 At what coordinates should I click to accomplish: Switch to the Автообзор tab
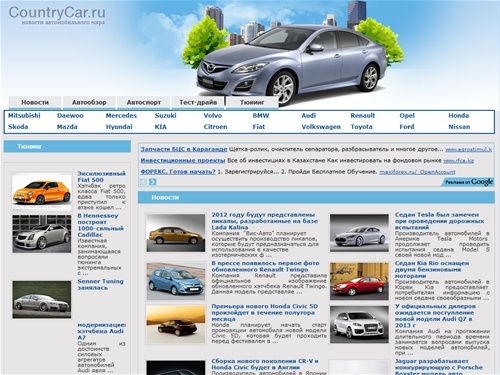(x=89, y=102)
